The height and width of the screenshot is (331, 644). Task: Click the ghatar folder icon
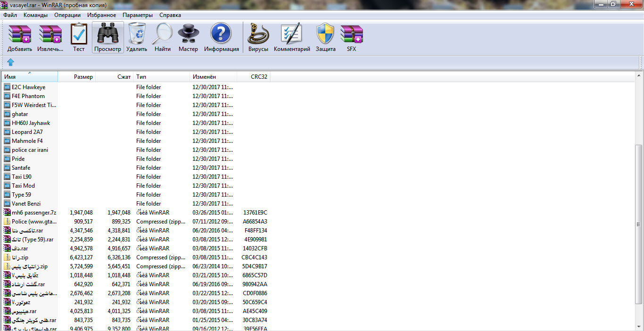pyautogui.click(x=7, y=114)
